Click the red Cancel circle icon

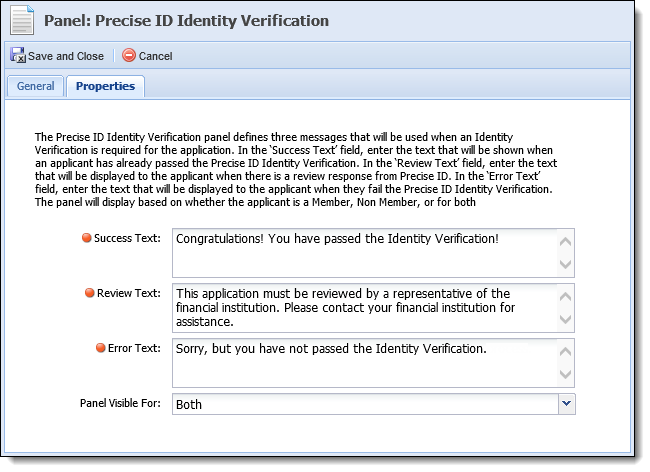129,55
